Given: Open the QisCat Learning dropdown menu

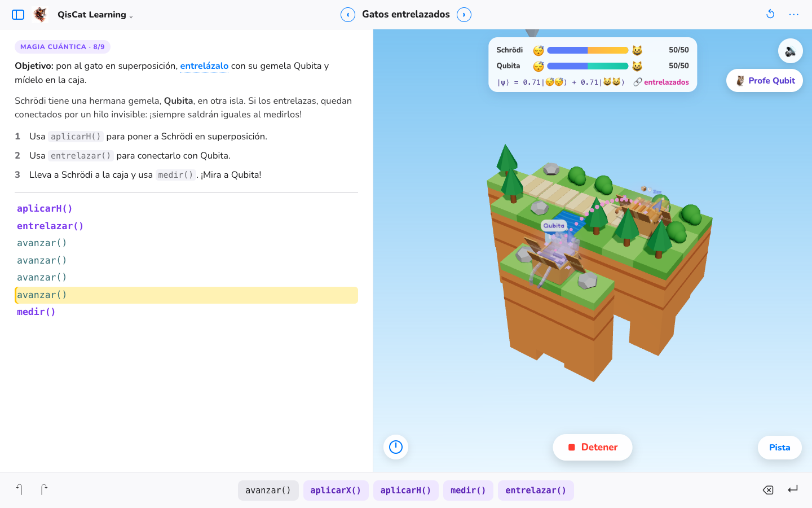Looking at the screenshot, I should (95, 15).
